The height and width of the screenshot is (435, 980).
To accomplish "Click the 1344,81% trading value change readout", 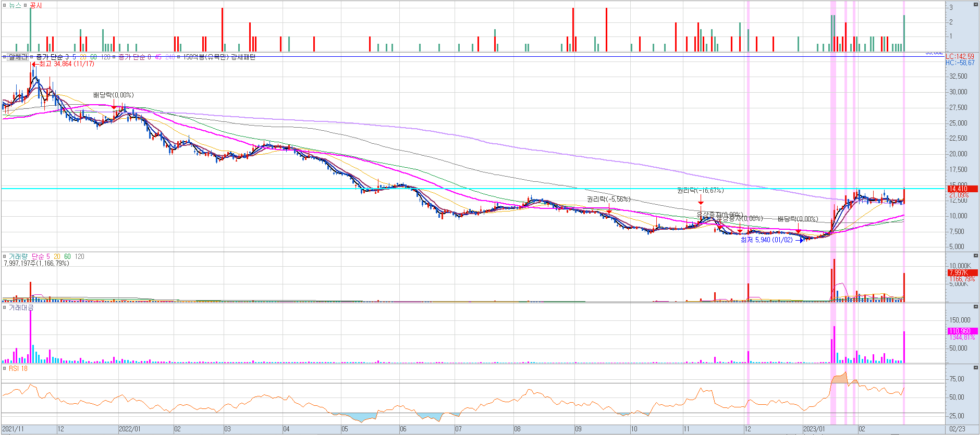I will tap(962, 338).
